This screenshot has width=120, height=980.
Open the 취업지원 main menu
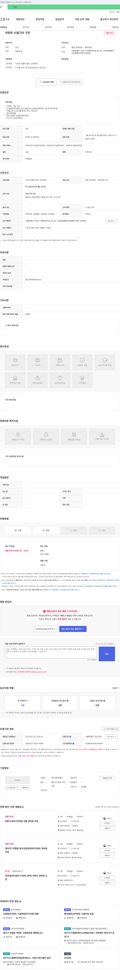click(x=40, y=19)
